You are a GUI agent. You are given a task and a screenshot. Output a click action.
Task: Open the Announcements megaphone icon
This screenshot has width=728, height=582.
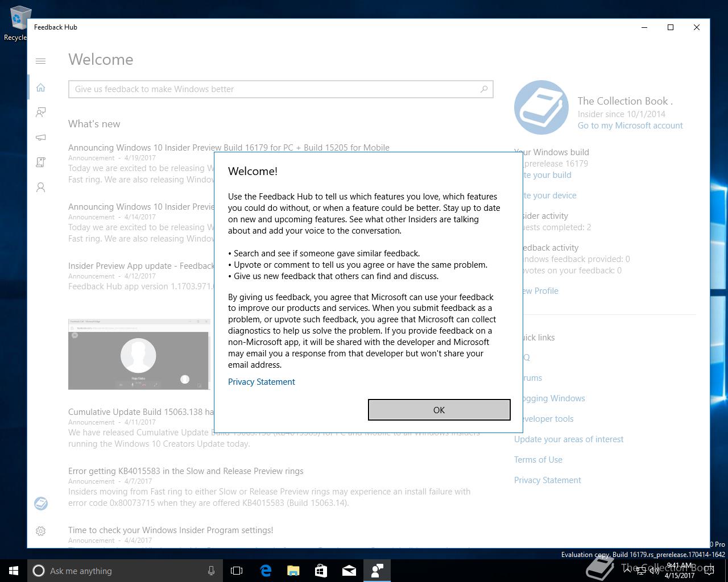pyautogui.click(x=40, y=137)
